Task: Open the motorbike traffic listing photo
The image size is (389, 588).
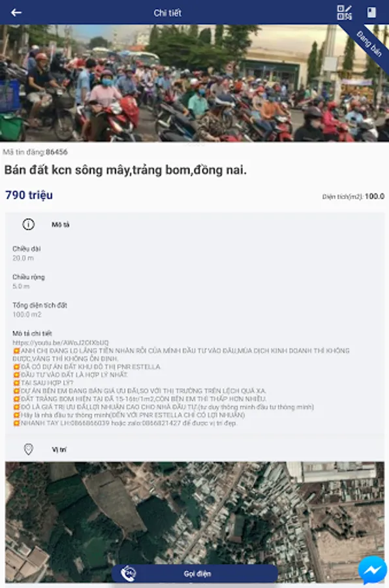Action: [194, 83]
